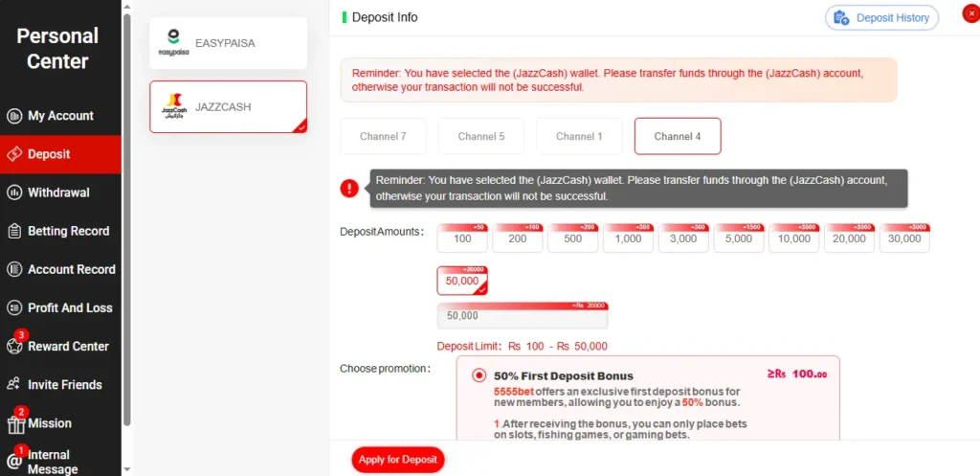This screenshot has height=476, width=980.
Task: Choose deposit amount 10,000
Action: pos(793,238)
